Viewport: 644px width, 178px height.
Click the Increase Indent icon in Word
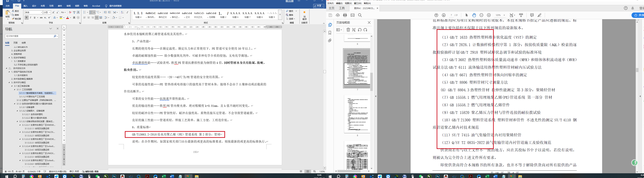(109, 12)
